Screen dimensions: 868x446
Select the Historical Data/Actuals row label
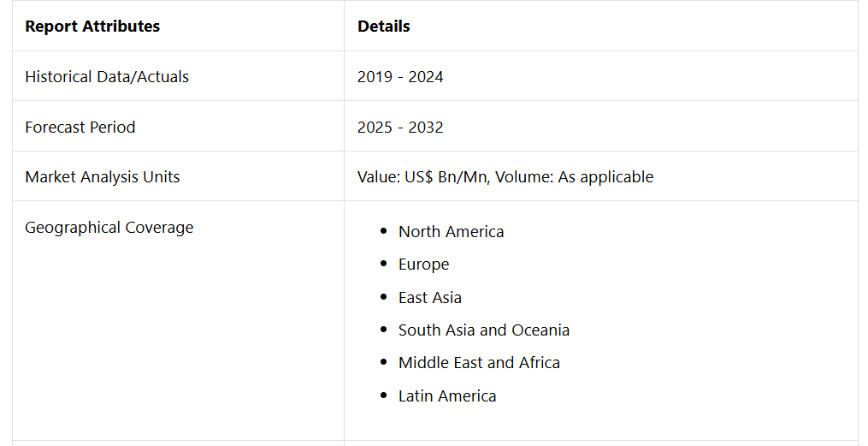click(x=107, y=77)
